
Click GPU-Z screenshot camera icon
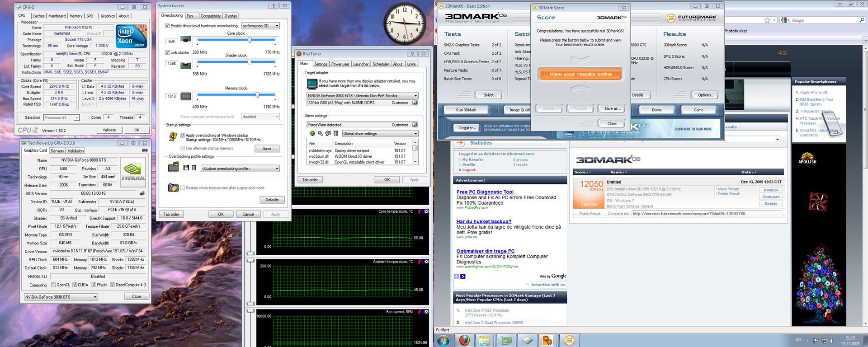[145, 150]
